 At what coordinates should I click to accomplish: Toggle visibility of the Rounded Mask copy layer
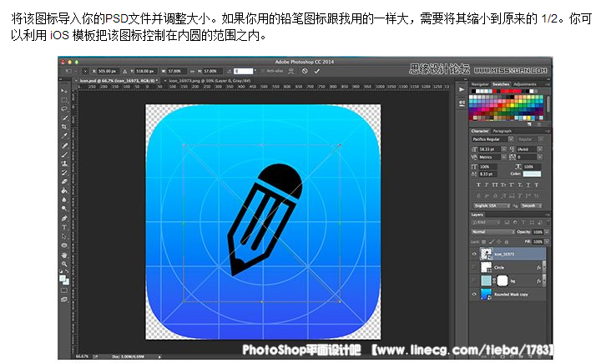coord(475,295)
